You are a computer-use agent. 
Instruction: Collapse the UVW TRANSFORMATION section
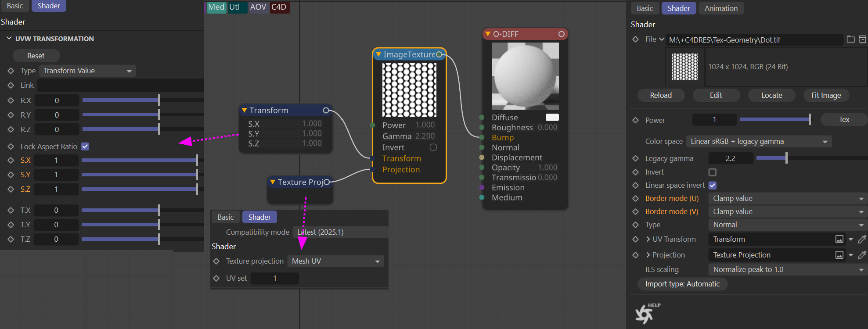[x=9, y=39]
